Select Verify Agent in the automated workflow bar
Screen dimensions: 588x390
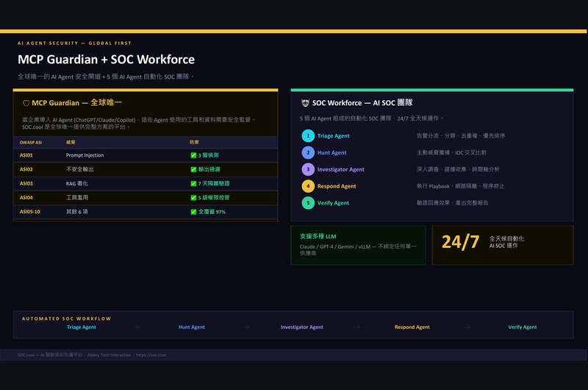click(x=523, y=327)
